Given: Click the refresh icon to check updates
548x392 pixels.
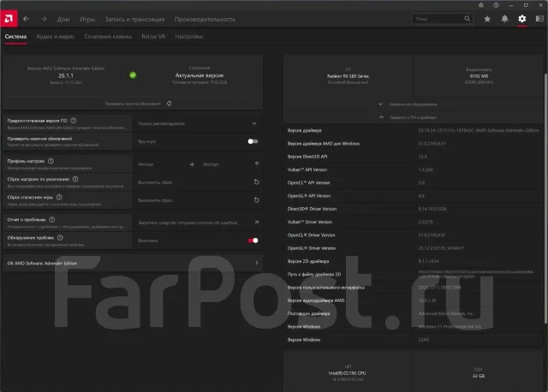Looking at the screenshot, I should point(170,104).
